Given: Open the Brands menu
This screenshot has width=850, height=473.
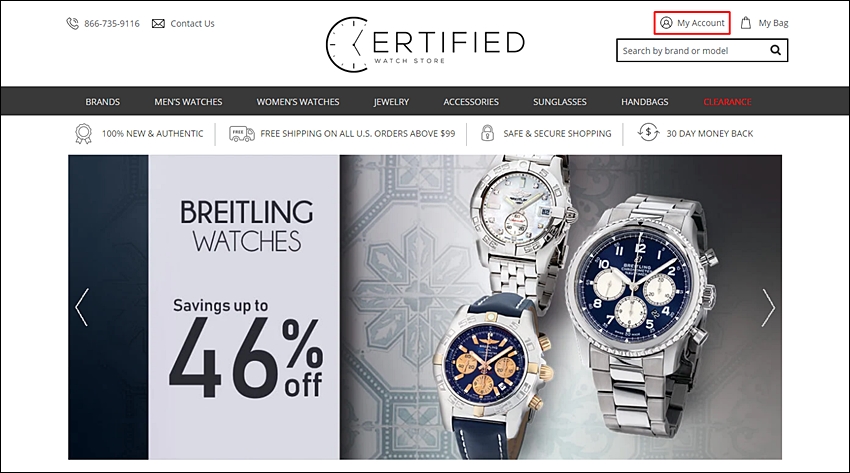Looking at the screenshot, I should (x=102, y=102).
